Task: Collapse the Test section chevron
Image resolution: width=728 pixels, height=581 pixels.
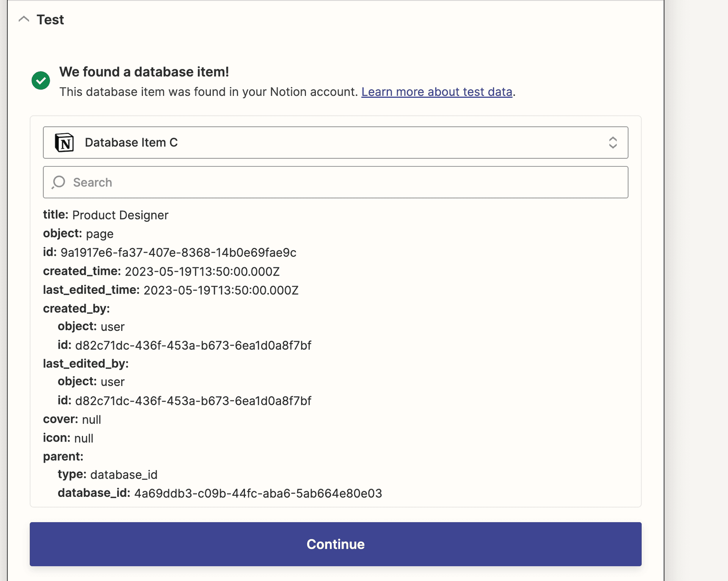Action: (24, 19)
